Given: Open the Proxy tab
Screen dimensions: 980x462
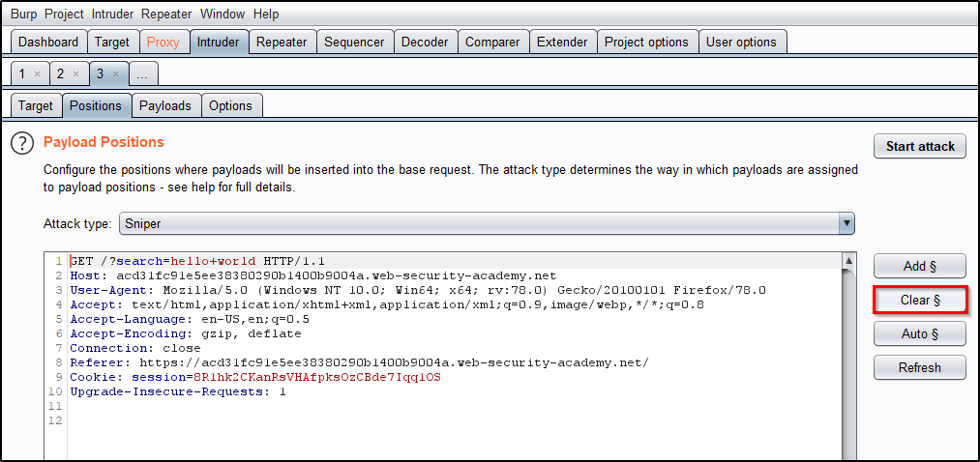Looking at the screenshot, I should tap(163, 43).
